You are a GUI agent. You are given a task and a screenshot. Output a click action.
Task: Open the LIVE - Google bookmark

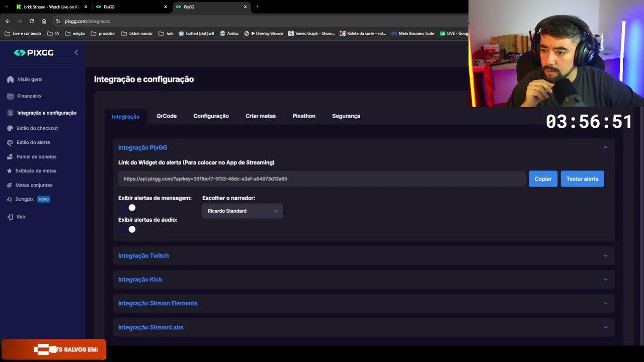[454, 34]
